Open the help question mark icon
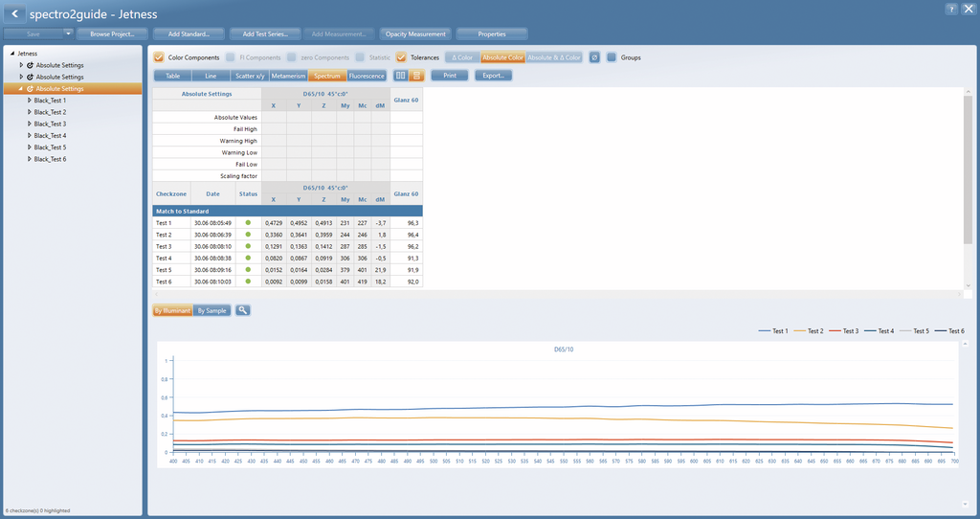Viewport: 980px width, 519px height. click(951, 9)
